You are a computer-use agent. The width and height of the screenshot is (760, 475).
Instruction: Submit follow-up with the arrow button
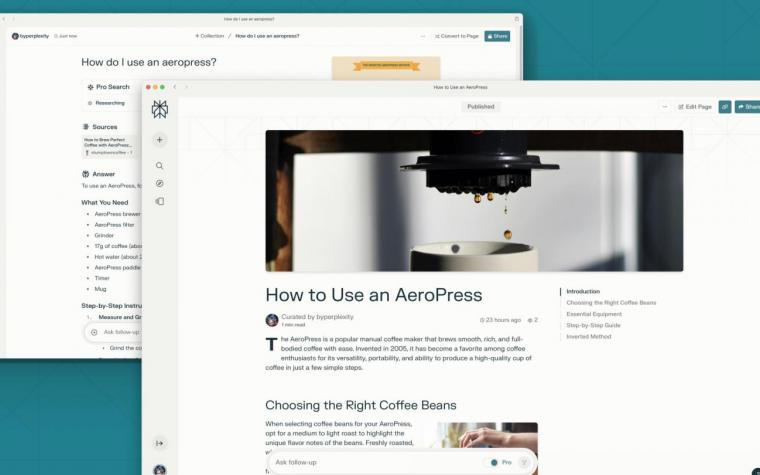coord(524,462)
